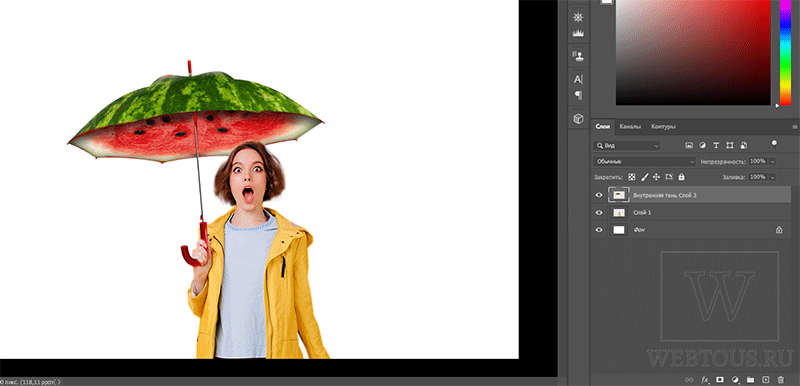Pick a color in the color field
800x386 pixels.
click(x=693, y=53)
